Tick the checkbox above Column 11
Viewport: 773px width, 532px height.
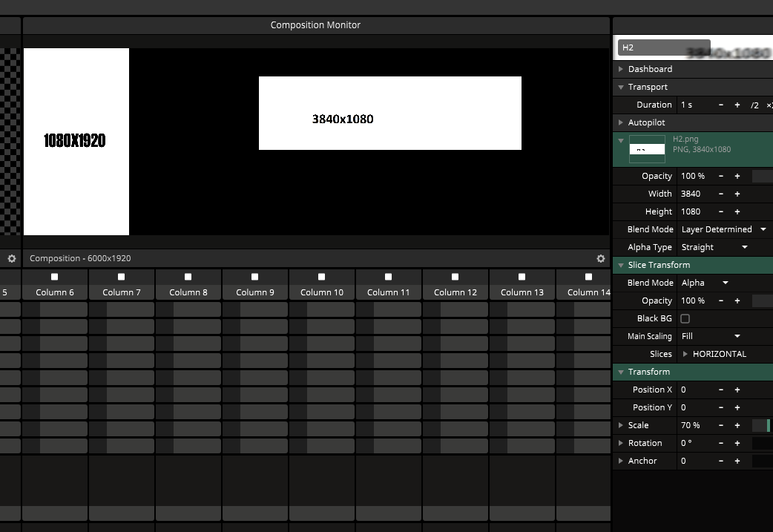click(x=388, y=277)
